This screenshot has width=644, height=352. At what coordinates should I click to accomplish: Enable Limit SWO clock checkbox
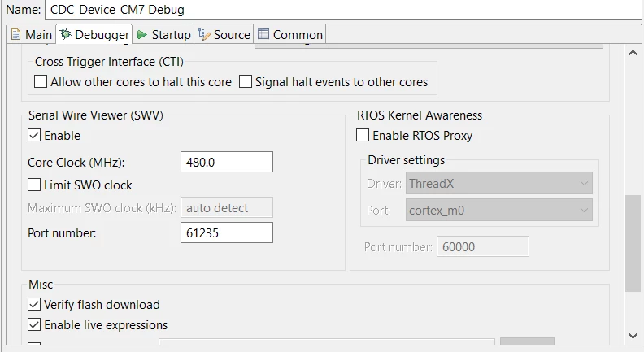34,185
